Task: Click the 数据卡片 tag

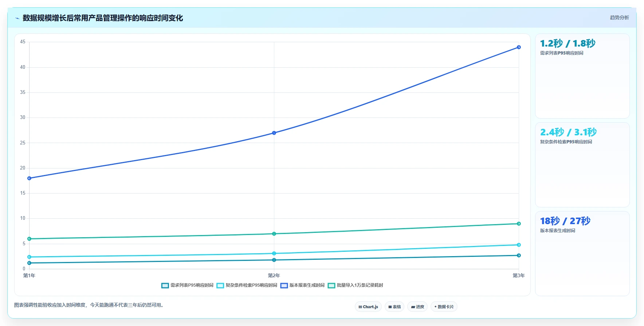Action: point(444,307)
